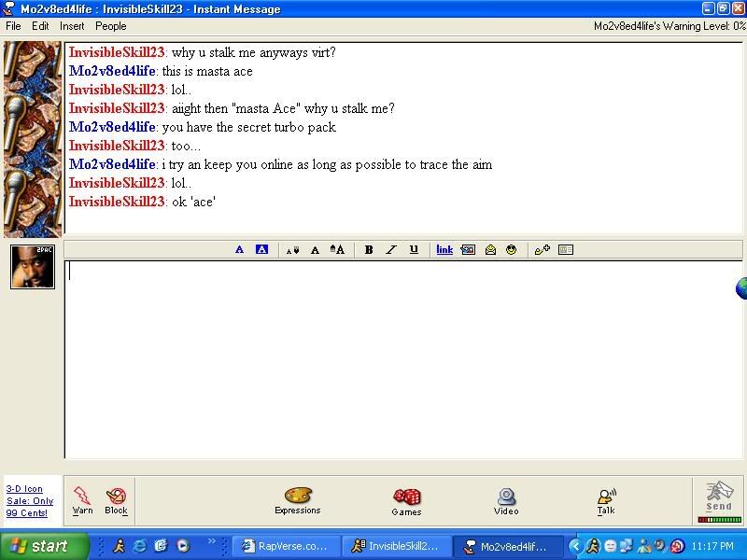Open the Edit menu
The image size is (747, 560).
(x=40, y=26)
